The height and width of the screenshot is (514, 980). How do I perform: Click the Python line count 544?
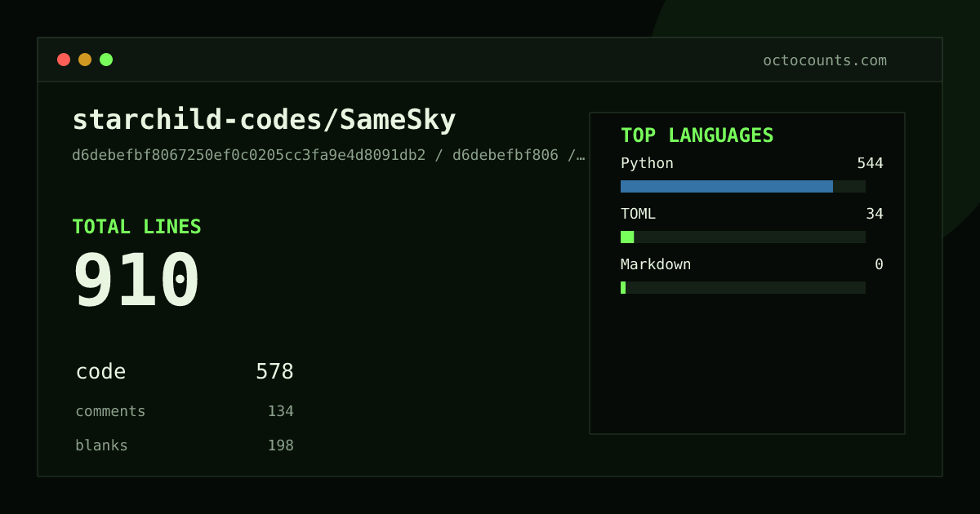870,163
